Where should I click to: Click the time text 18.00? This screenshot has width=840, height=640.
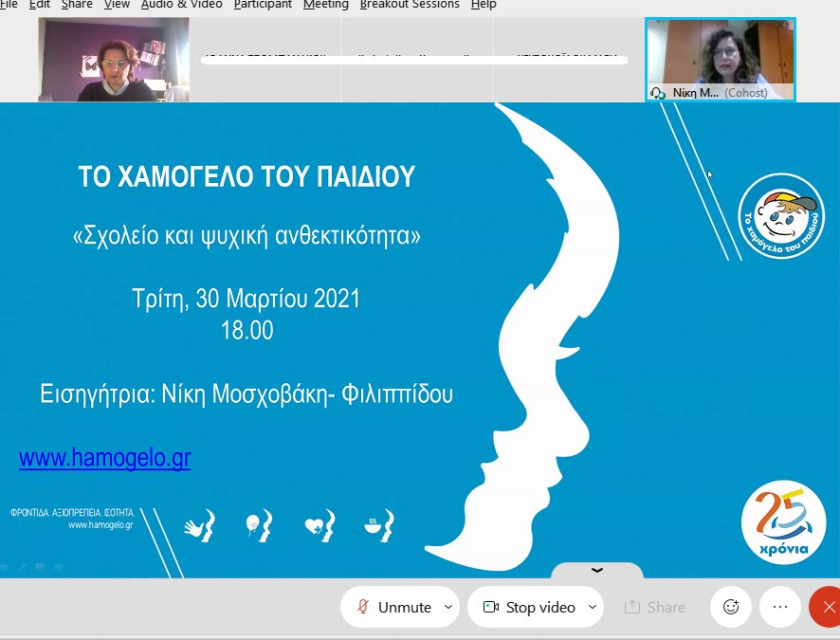pyautogui.click(x=247, y=330)
